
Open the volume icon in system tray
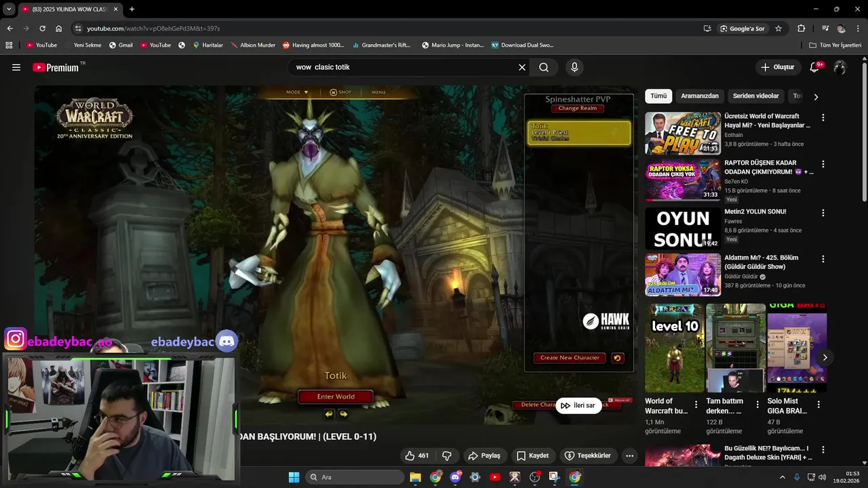tap(823, 477)
